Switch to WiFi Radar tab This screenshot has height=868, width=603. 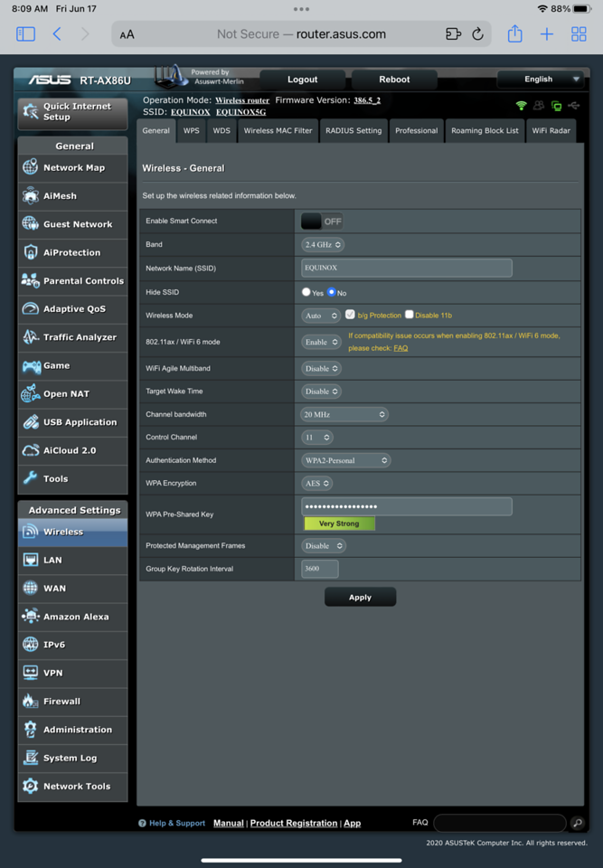pos(551,130)
